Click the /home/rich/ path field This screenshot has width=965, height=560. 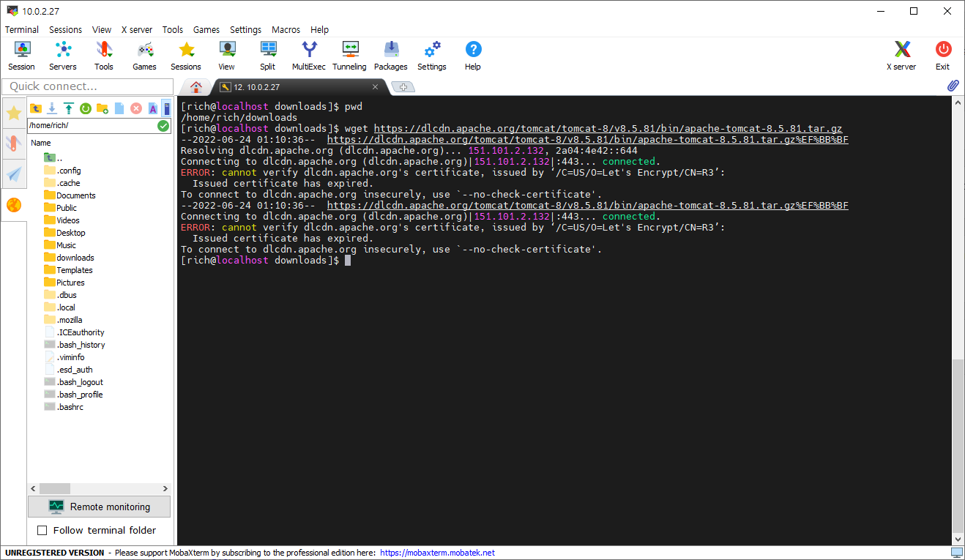pos(92,126)
